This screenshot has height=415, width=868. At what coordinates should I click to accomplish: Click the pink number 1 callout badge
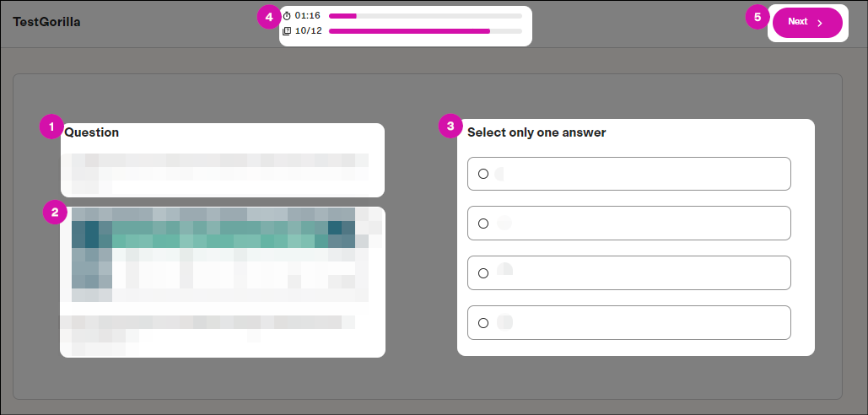(51, 127)
